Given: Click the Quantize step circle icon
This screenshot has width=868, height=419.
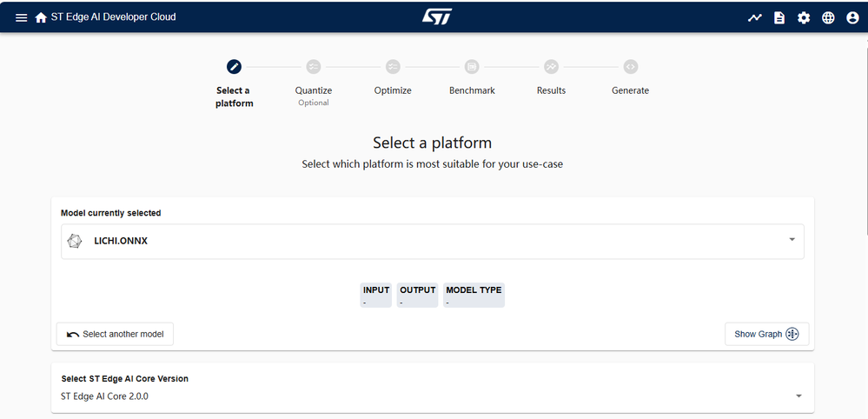Looking at the screenshot, I should click(x=314, y=67).
